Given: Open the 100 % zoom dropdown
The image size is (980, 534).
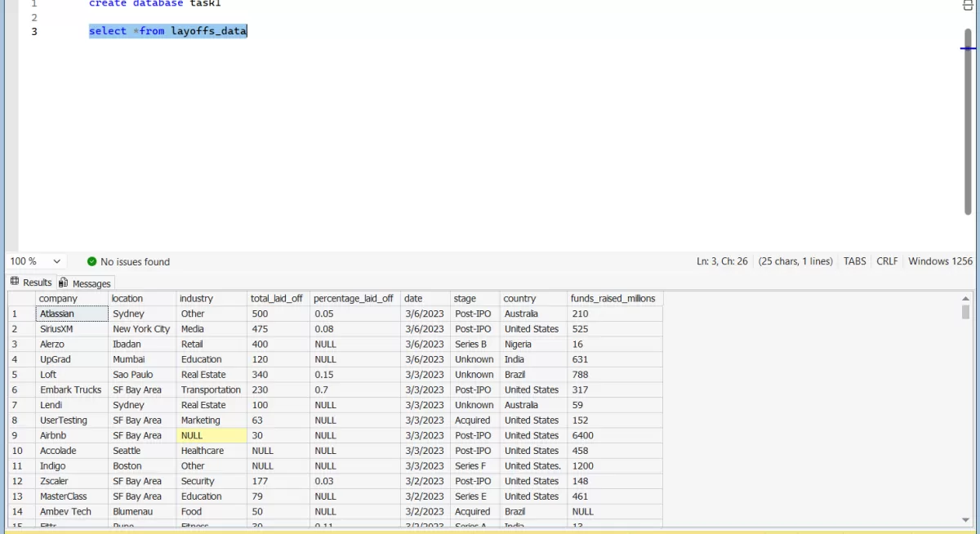Looking at the screenshot, I should [x=56, y=261].
